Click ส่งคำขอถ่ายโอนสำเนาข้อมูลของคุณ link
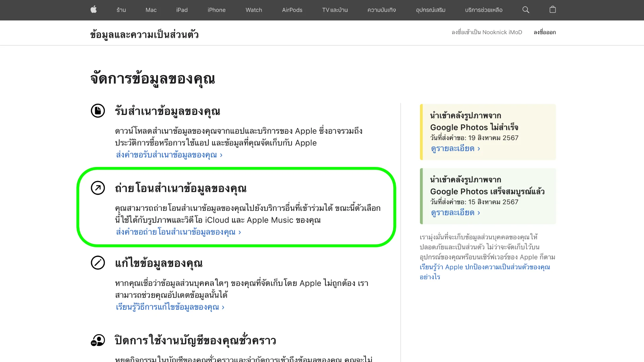644x362 pixels. (x=178, y=232)
